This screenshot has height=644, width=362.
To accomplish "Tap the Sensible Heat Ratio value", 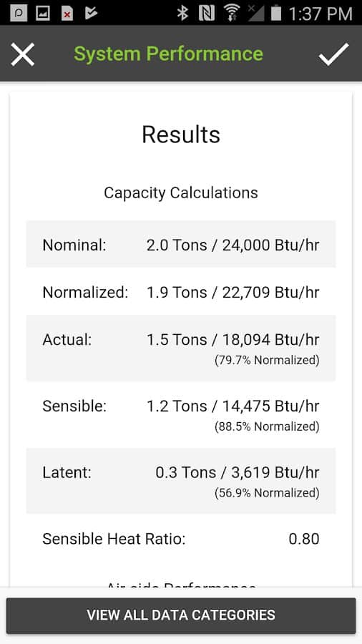I will click(304, 539).
